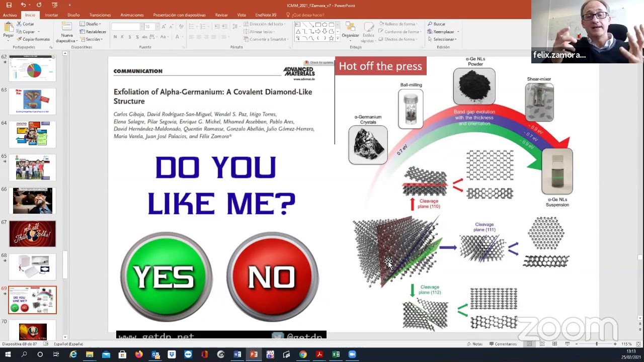Open Estilos rápidos styles gallery
The image size is (644, 362).
point(368,32)
